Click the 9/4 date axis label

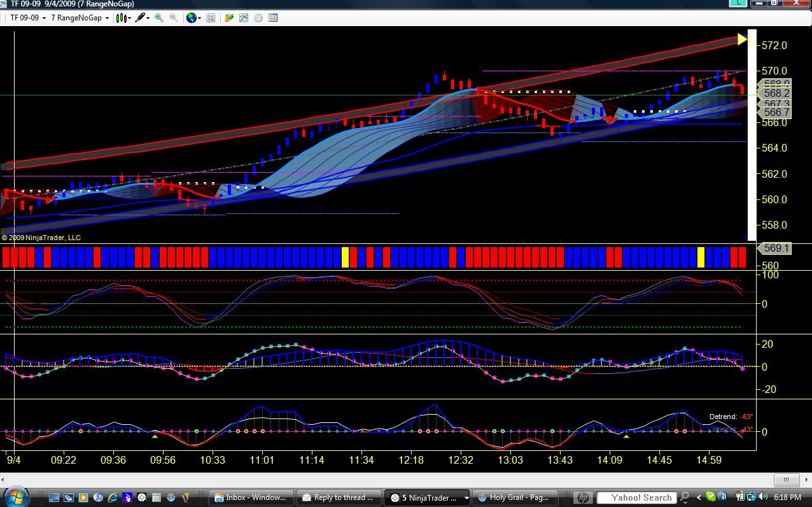click(x=14, y=459)
